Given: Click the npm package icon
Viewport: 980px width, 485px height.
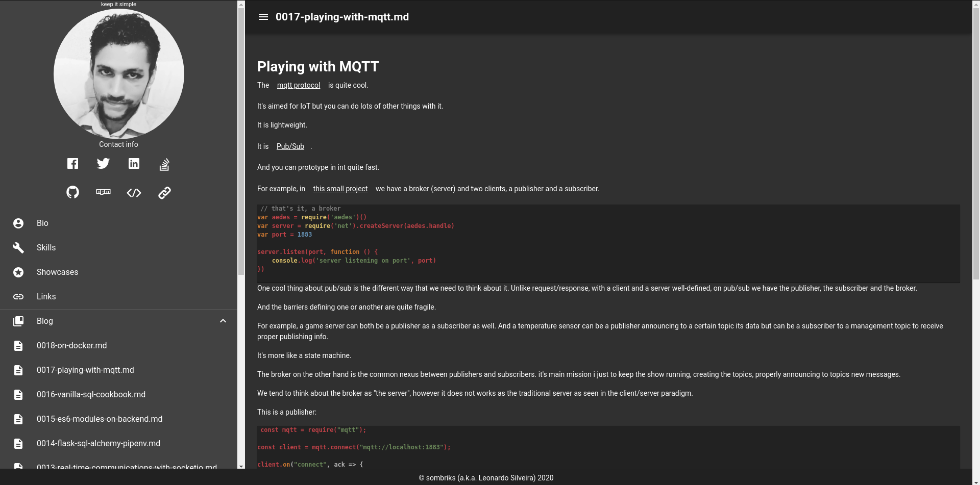Looking at the screenshot, I should (103, 192).
